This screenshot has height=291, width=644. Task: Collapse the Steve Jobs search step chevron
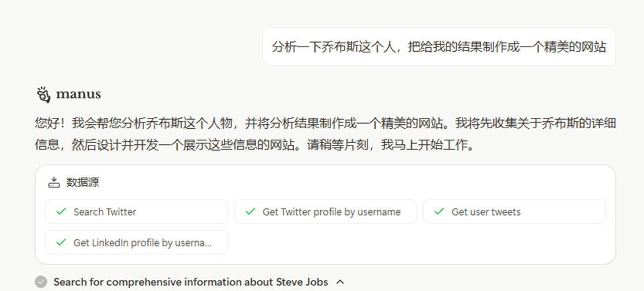(x=340, y=282)
